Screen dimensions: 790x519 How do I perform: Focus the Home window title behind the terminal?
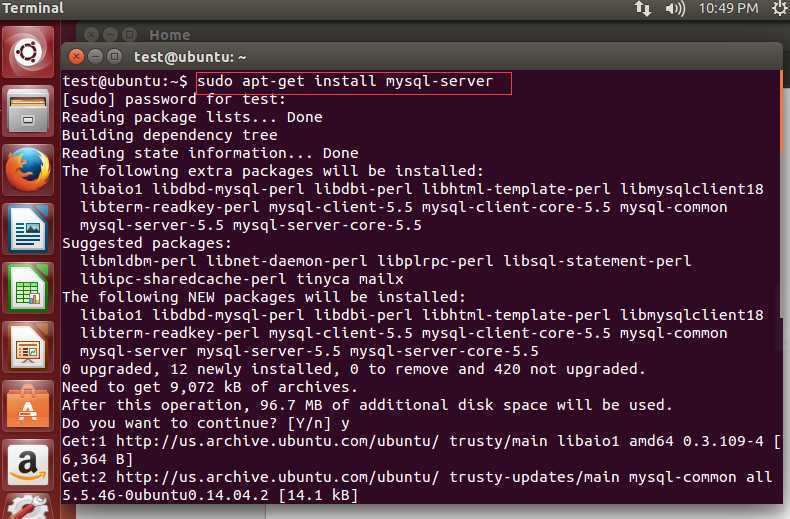pyautogui.click(x=169, y=35)
